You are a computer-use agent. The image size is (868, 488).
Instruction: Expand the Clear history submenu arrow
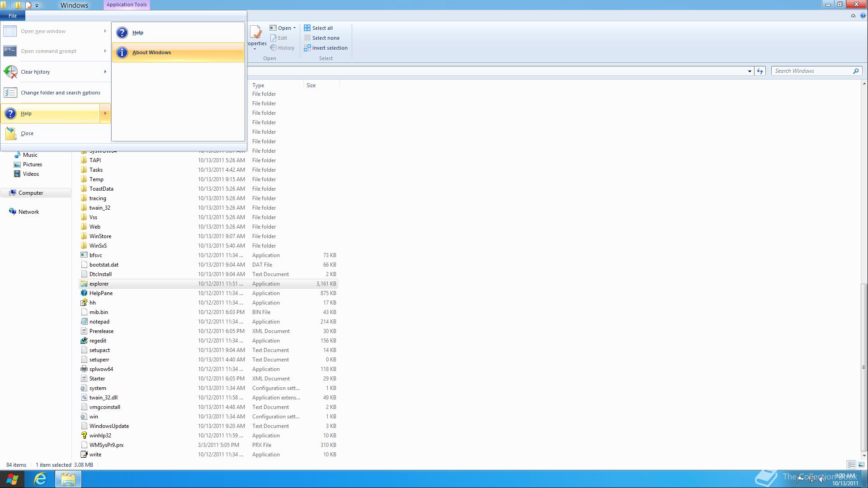coord(105,72)
